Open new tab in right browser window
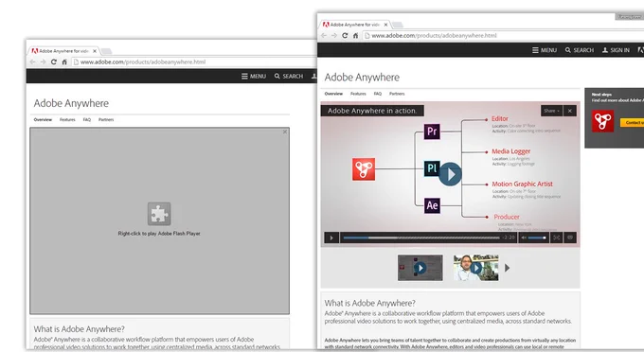This screenshot has height=352, width=644. click(x=397, y=25)
